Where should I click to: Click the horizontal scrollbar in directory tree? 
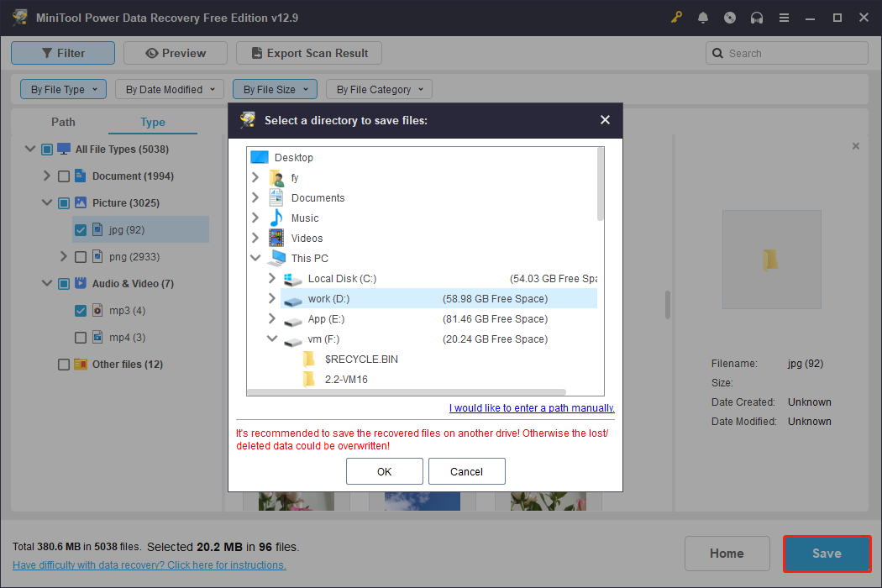pos(407,392)
